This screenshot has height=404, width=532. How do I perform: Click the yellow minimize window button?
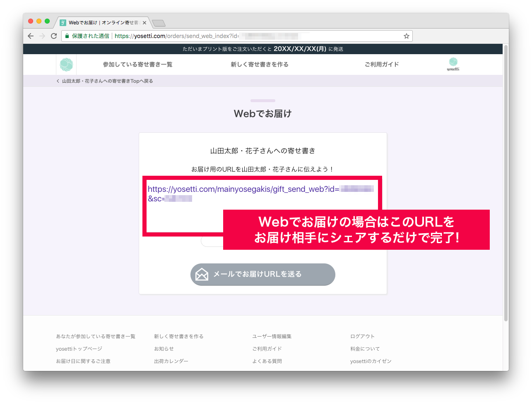coord(39,21)
